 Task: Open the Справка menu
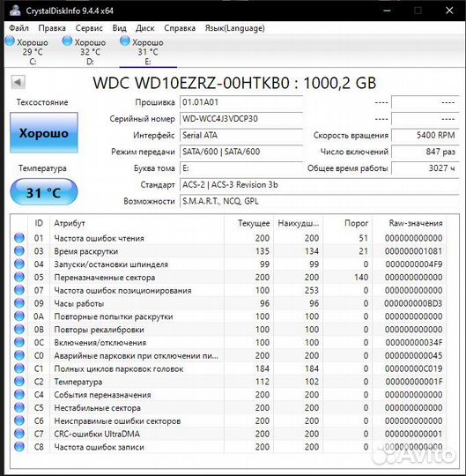180,28
